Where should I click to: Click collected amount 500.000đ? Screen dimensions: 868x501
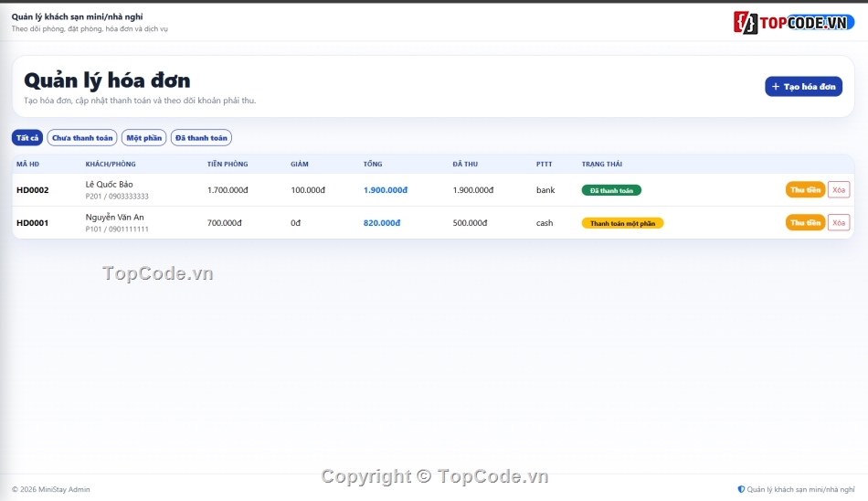(470, 223)
